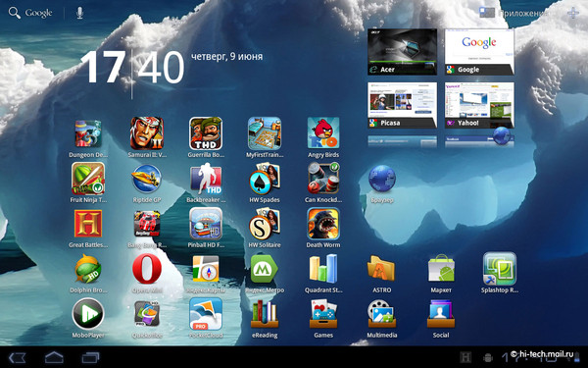Open HW Solitaire
This screenshot has height=368, width=588.
265,224
